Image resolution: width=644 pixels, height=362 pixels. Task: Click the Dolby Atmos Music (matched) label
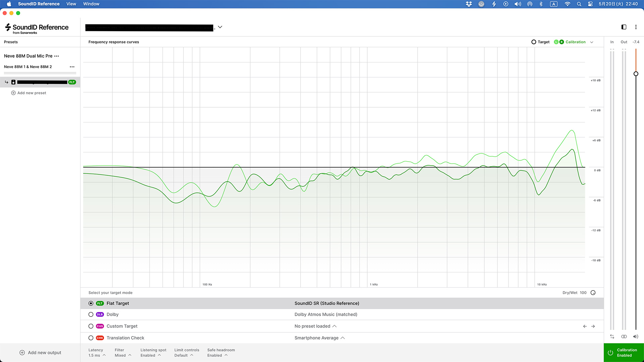[326, 314]
